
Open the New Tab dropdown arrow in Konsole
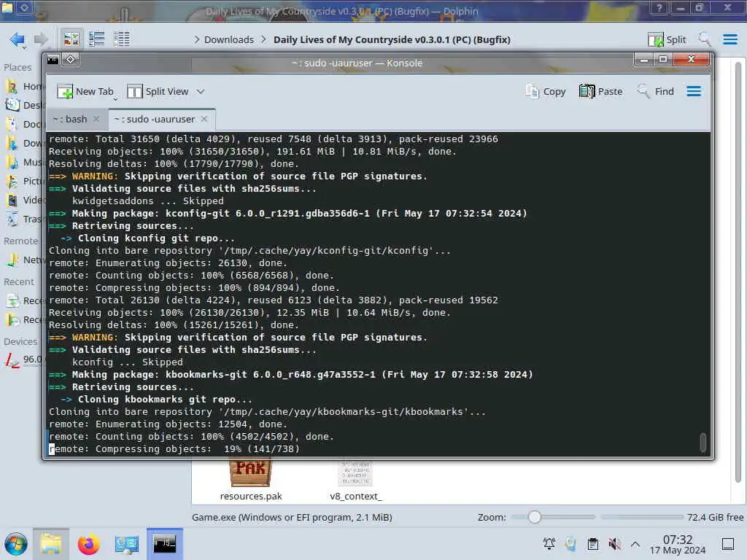click(x=115, y=99)
